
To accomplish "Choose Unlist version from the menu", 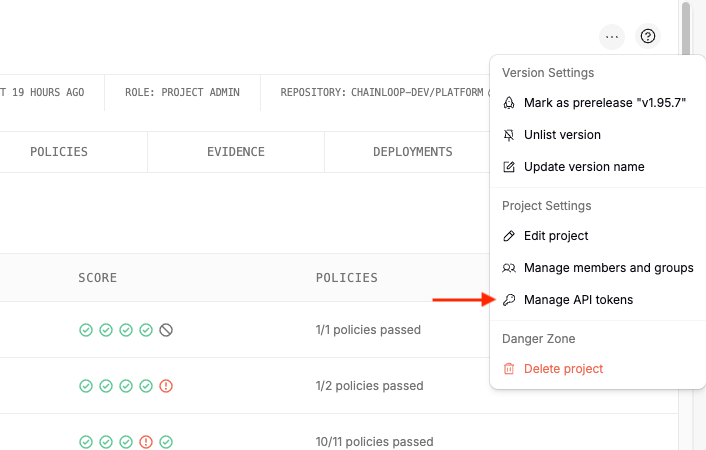I will tap(597, 135).
